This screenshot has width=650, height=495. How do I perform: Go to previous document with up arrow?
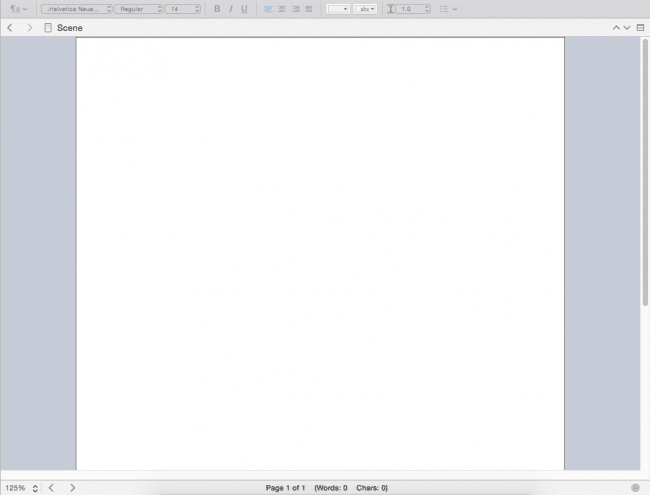click(x=616, y=28)
